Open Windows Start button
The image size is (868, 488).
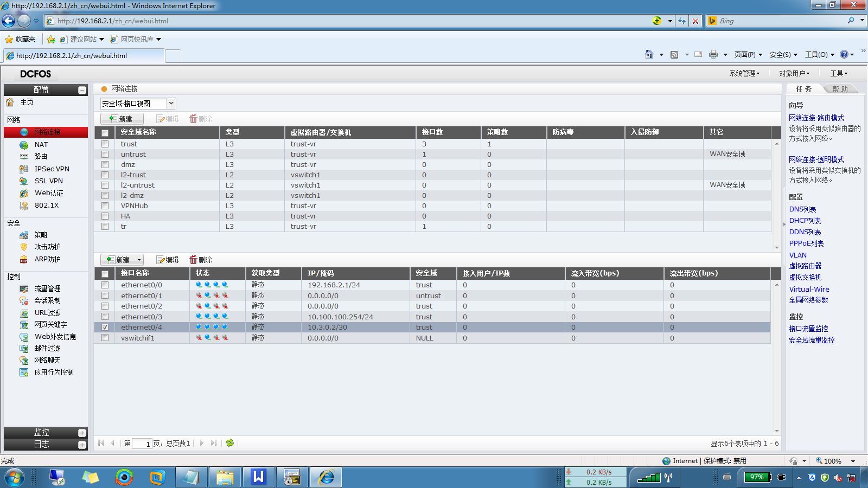[x=15, y=477]
